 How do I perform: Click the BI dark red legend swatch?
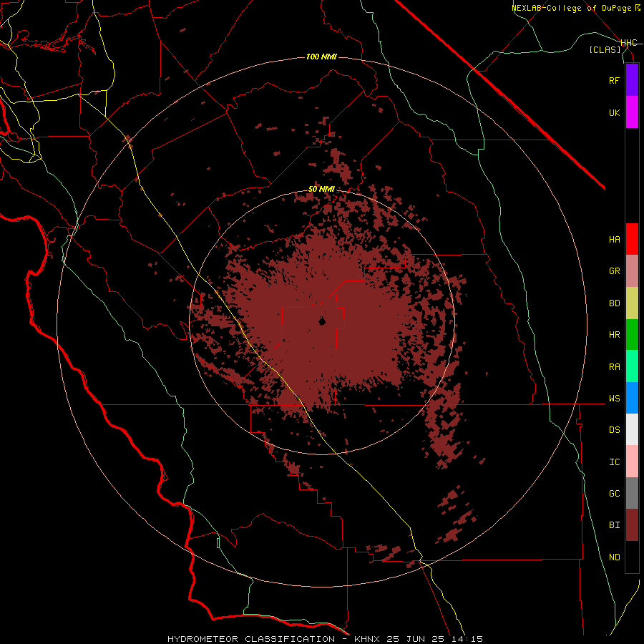coord(632,525)
